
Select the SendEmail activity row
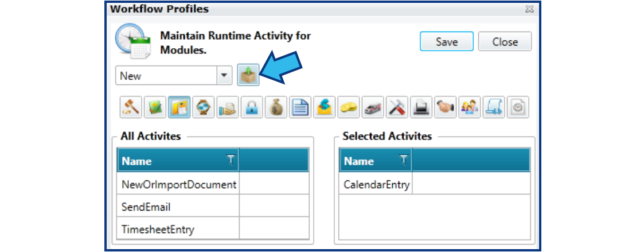(213, 207)
